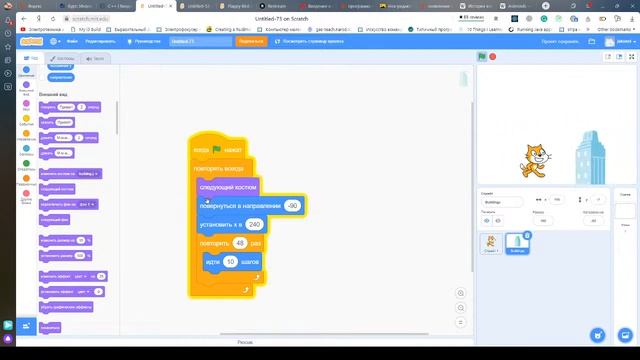This screenshot has width=640, height=360.
Task: Switch to the Sounds tab
Action: click(95, 59)
